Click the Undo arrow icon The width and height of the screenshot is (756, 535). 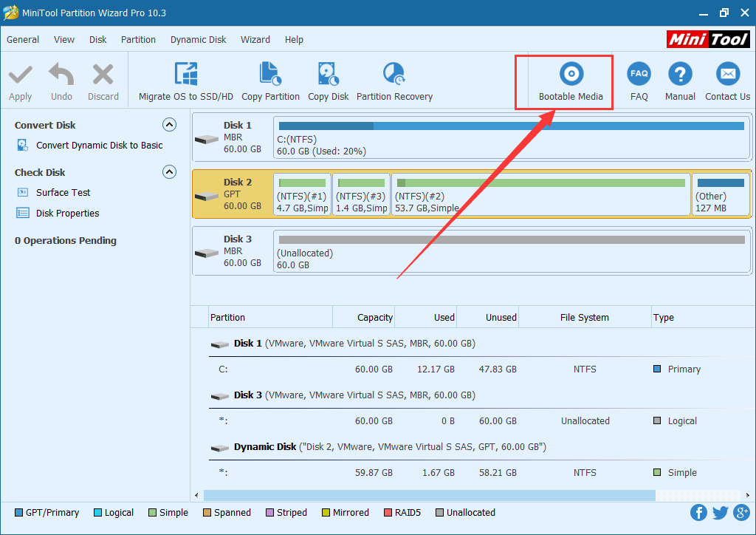[x=61, y=74]
